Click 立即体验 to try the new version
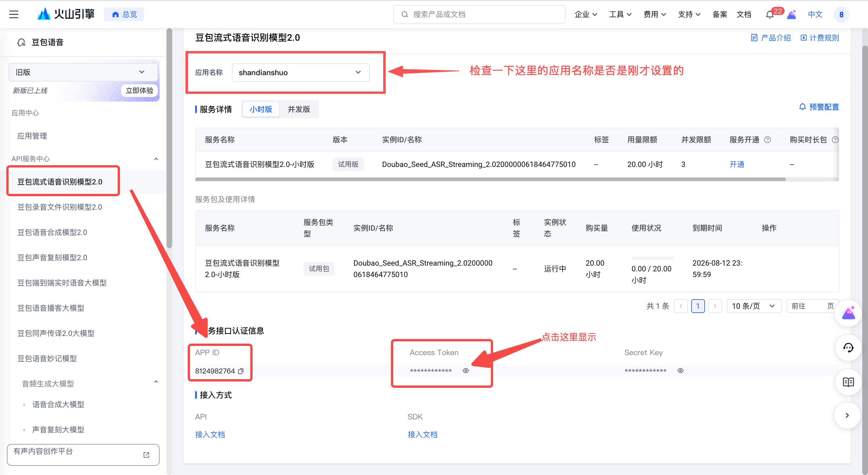 [139, 90]
